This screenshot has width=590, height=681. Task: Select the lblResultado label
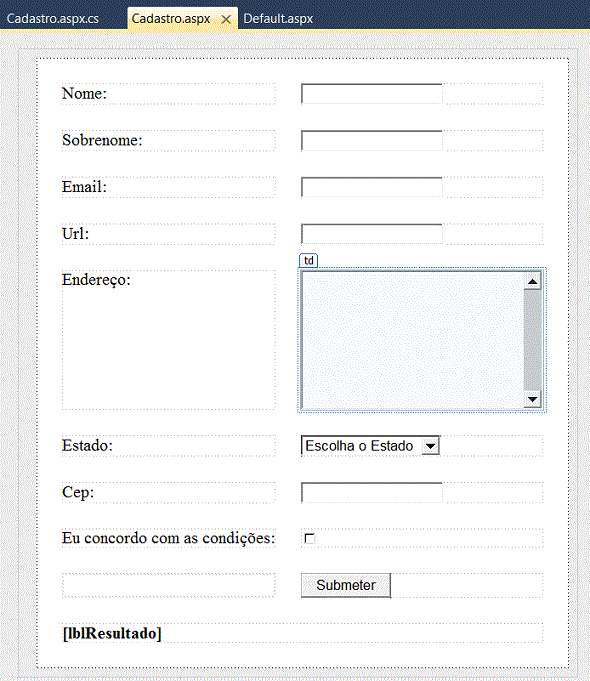(x=112, y=633)
